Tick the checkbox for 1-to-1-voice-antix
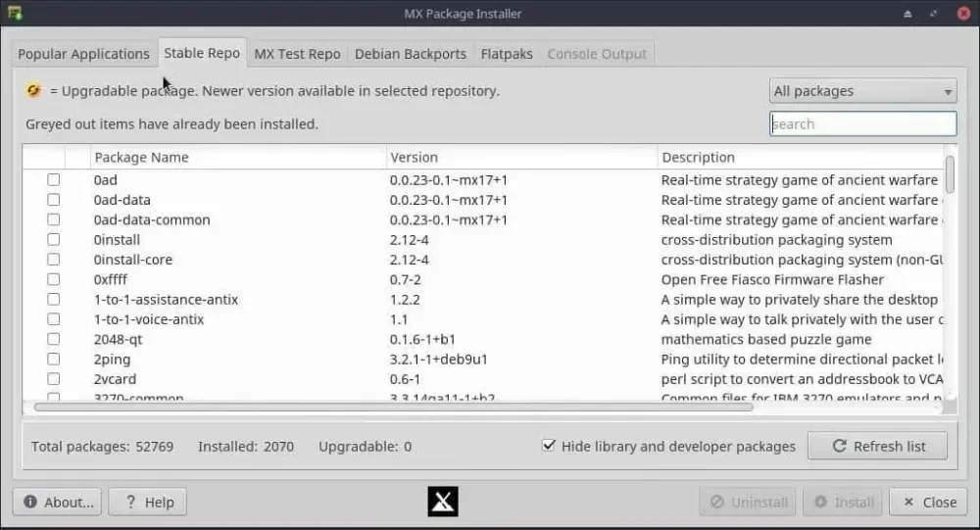 pyautogui.click(x=54, y=319)
